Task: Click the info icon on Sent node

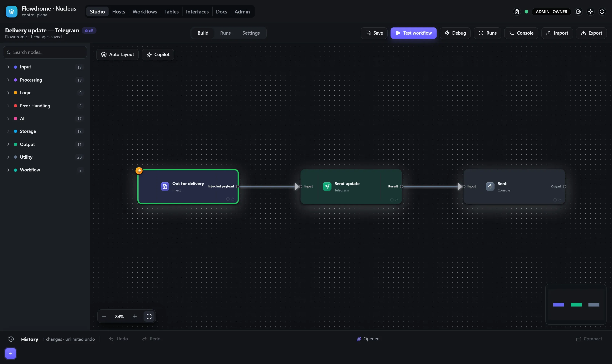Action: pyautogui.click(x=555, y=200)
